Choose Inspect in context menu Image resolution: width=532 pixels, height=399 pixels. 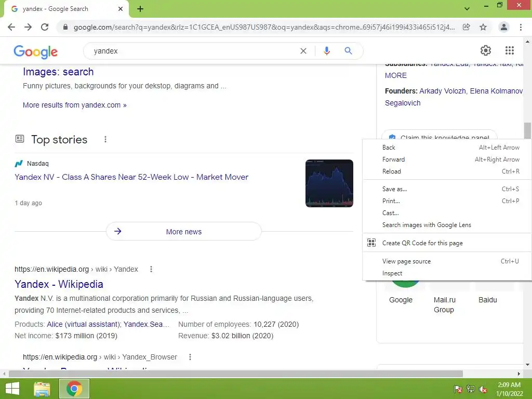tap(447, 273)
